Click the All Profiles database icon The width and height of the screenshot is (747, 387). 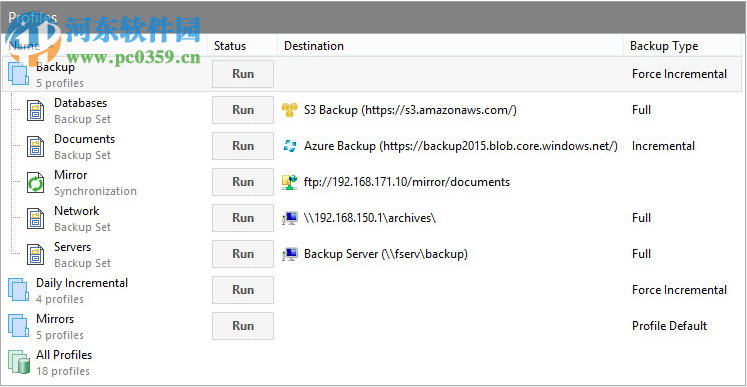pos(20,362)
